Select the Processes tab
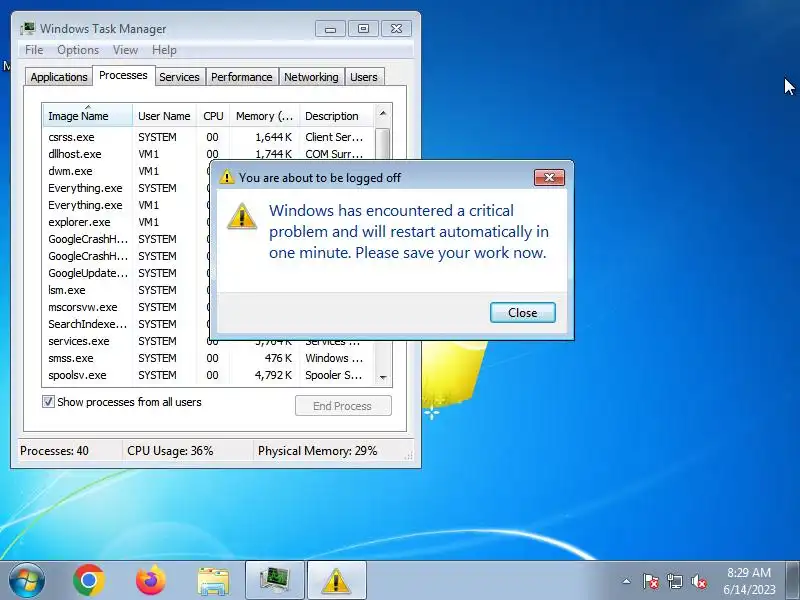The width and height of the screenshot is (800, 600). point(123,76)
